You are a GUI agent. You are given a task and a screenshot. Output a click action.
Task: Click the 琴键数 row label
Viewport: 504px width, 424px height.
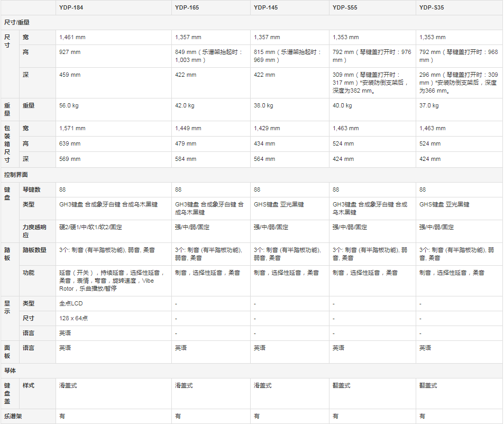38,190
